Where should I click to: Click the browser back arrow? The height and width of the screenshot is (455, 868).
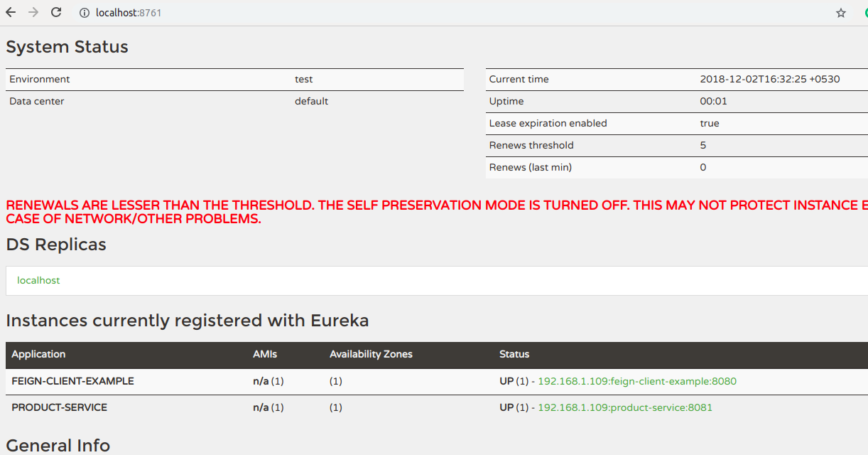(x=11, y=13)
